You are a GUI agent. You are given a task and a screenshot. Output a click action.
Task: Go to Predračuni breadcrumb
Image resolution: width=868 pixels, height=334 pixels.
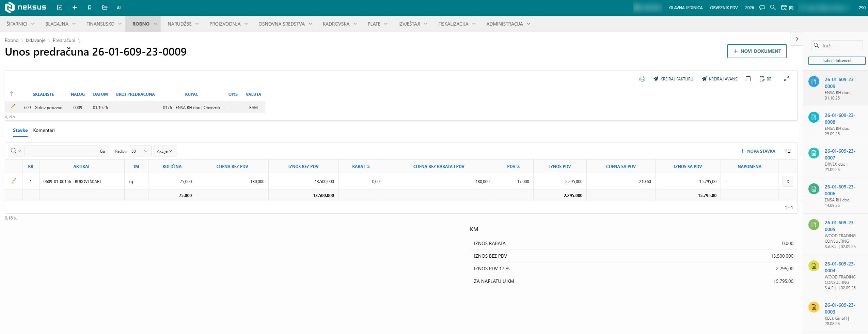[64, 40]
